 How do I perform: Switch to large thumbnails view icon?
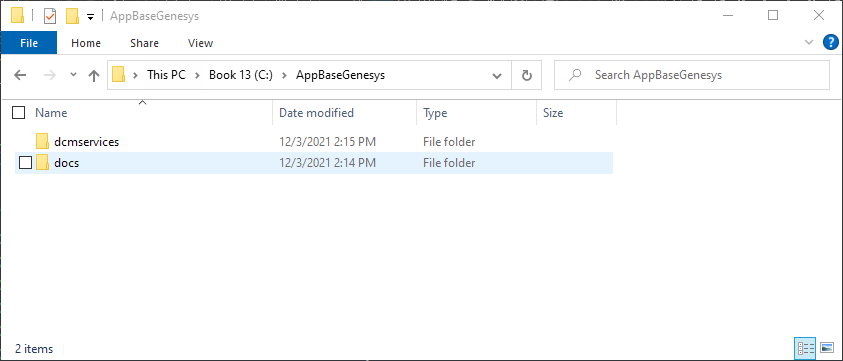(x=827, y=348)
